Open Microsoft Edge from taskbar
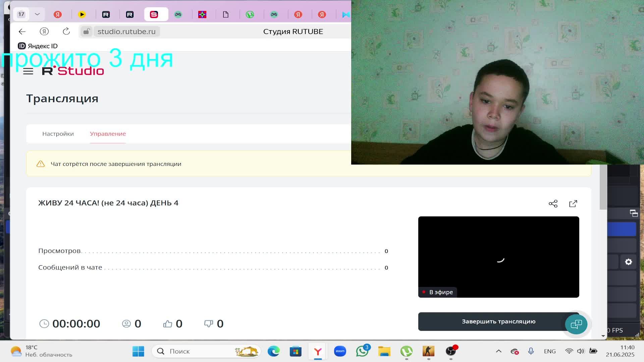Viewport: 644px width, 362px height. point(273,351)
